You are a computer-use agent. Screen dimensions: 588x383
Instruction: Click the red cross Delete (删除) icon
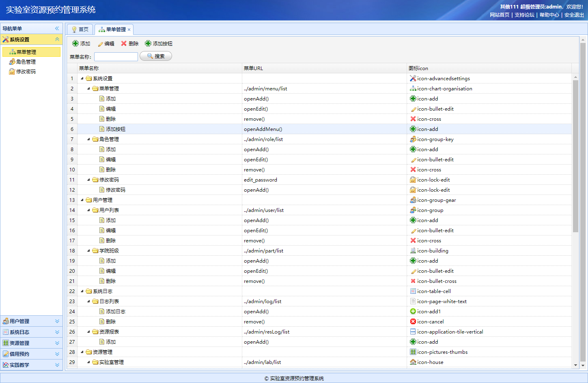click(x=124, y=43)
